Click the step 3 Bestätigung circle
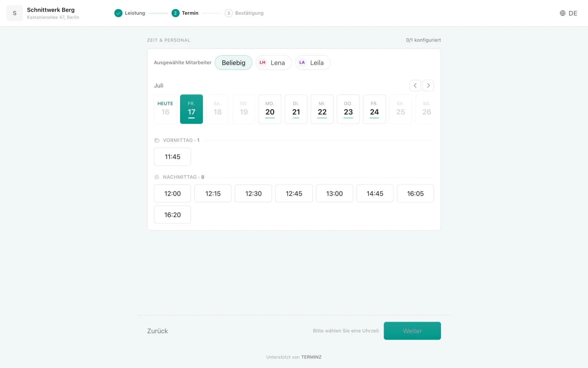 (229, 13)
